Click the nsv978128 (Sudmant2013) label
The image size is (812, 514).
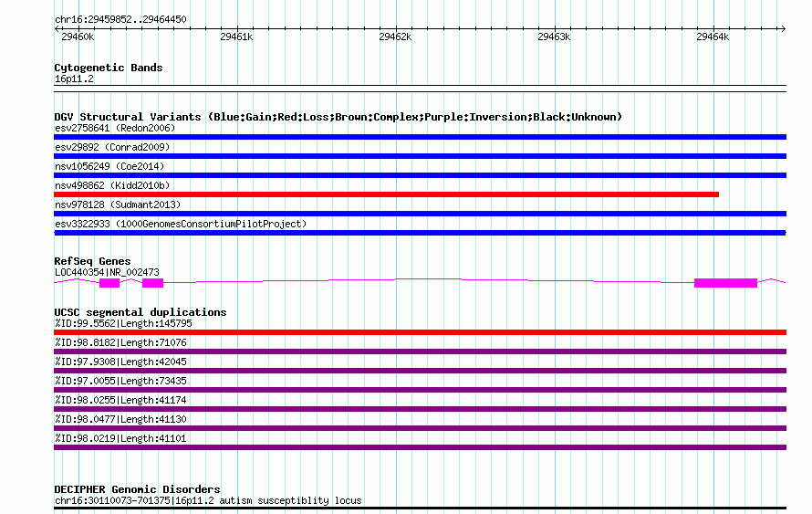118,205
